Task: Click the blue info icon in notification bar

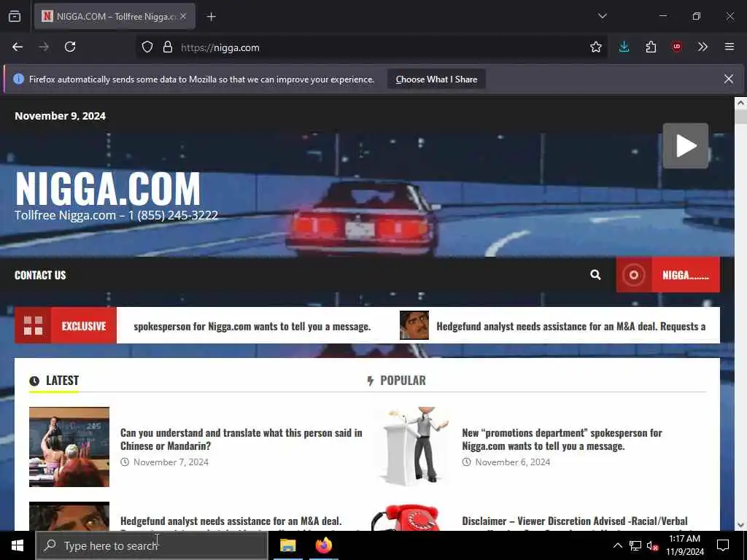Action: 18,79
